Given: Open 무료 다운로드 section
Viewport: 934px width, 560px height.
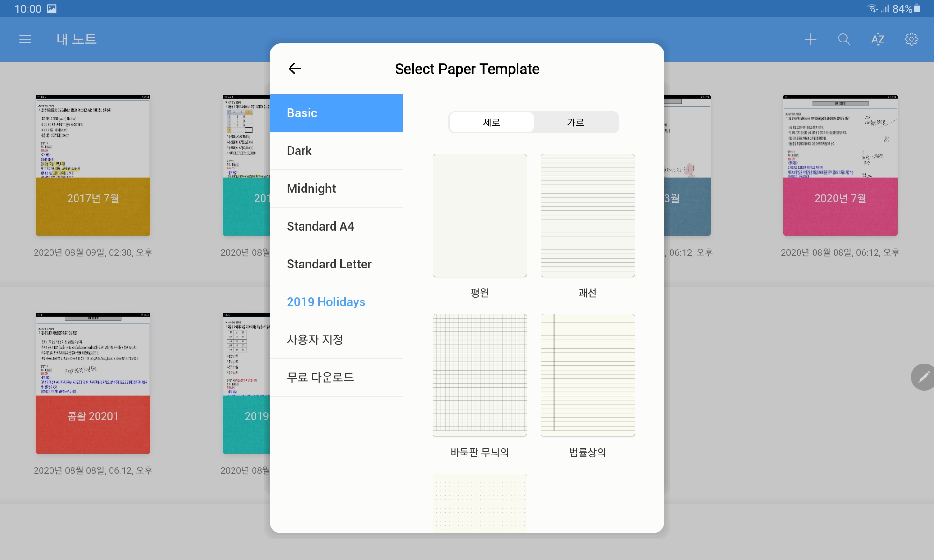Looking at the screenshot, I should (x=336, y=378).
